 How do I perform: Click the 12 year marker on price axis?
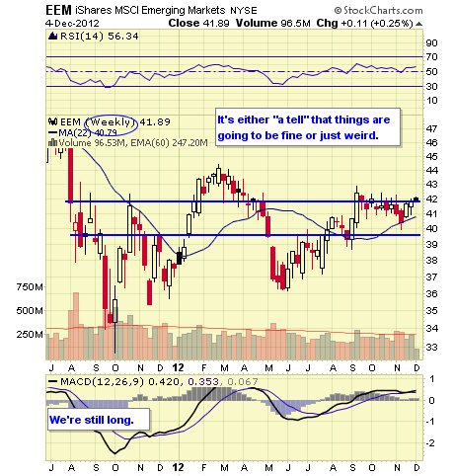point(178,367)
